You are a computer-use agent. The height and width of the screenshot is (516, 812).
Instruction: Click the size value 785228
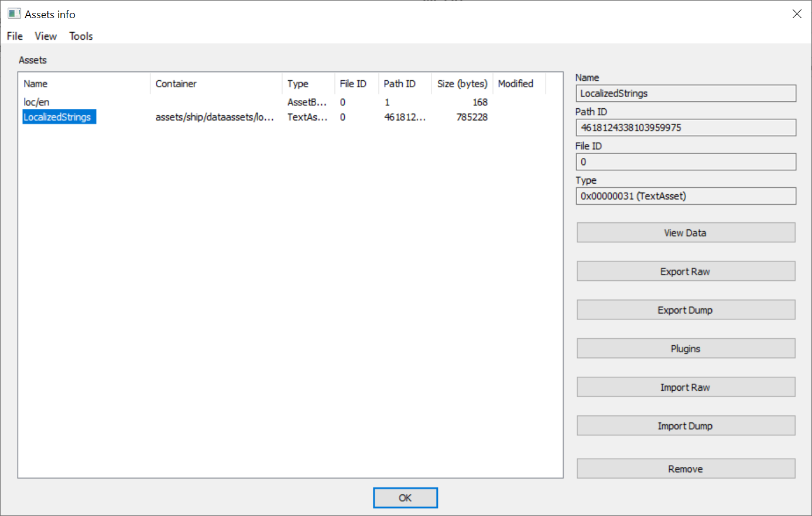[472, 117]
